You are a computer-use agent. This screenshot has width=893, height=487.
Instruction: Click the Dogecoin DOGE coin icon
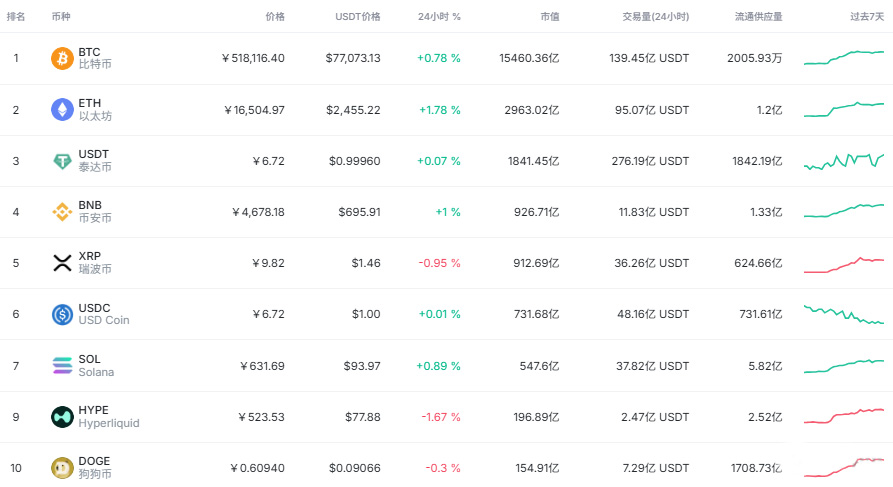[62, 468]
